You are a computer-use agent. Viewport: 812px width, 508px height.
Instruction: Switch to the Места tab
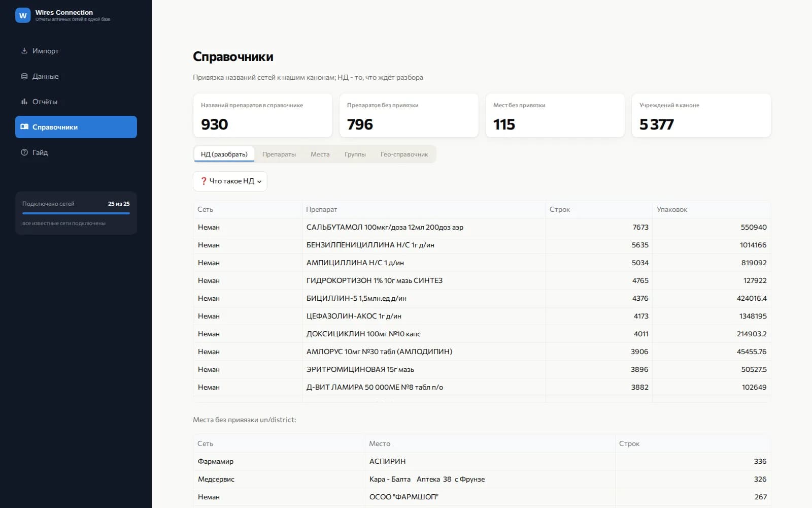click(320, 154)
